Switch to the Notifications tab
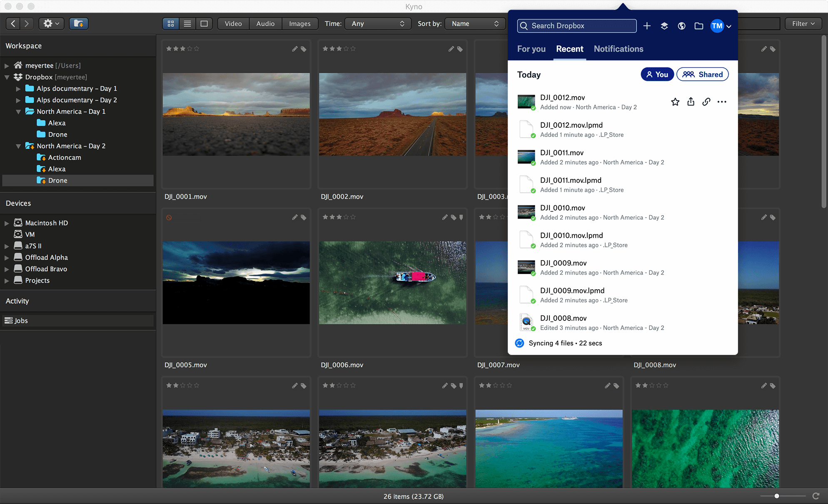Screen dimensions: 828x504 tap(619, 49)
